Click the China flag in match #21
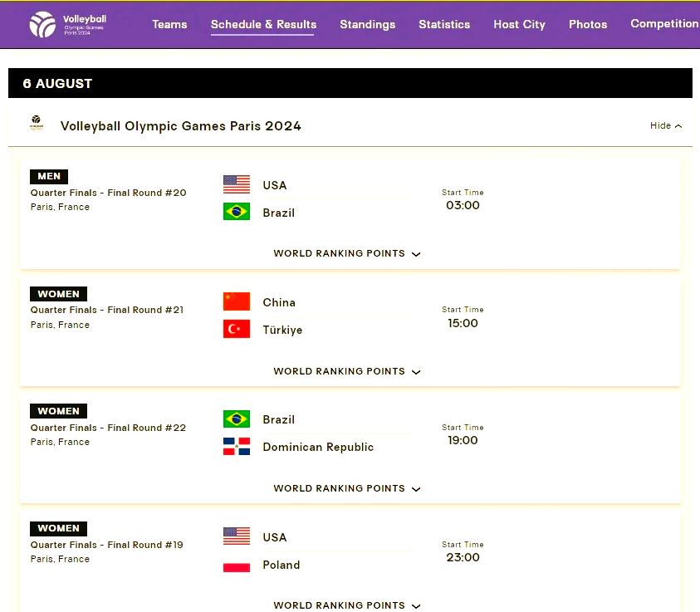 pyautogui.click(x=237, y=301)
